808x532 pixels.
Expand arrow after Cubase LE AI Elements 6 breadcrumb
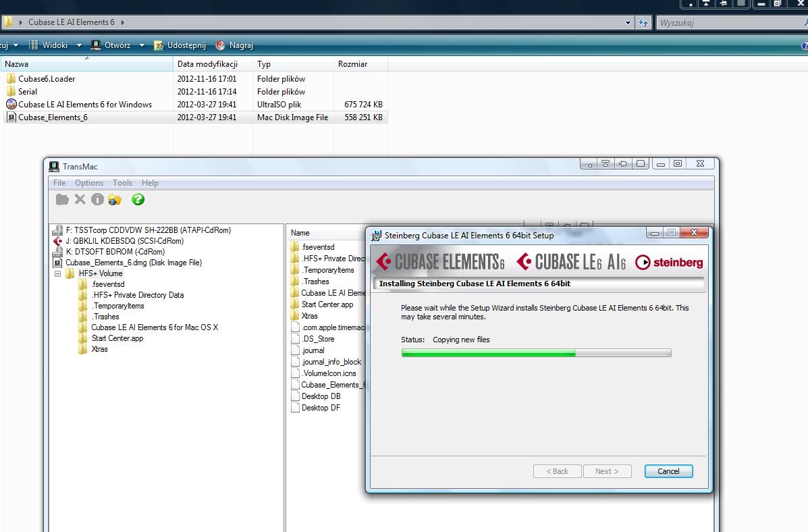123,22
